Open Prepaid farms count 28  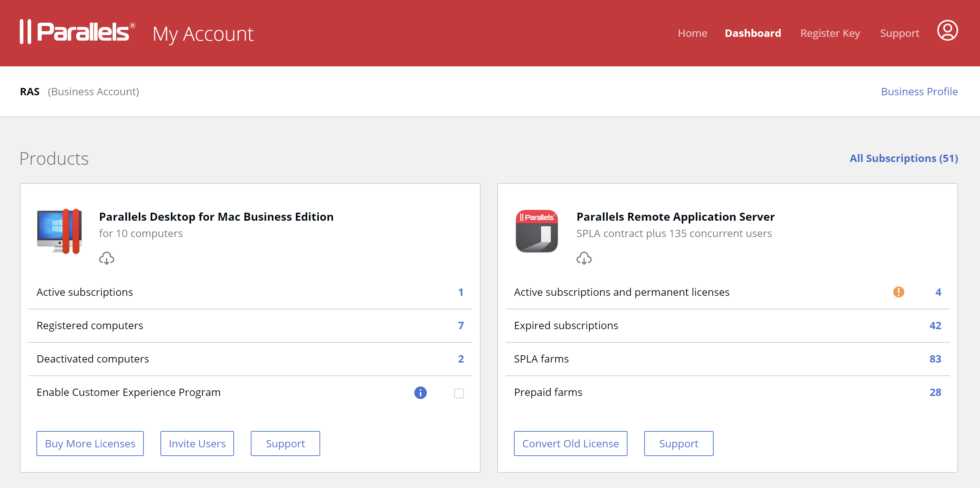936,392
